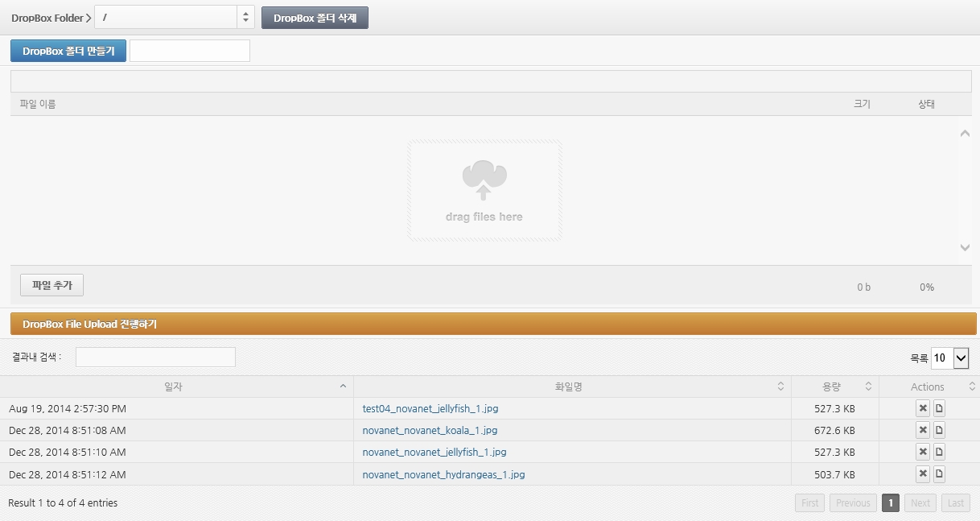Delete test04_novanet_jellyfish_1.jpg with its X icon

(923, 408)
